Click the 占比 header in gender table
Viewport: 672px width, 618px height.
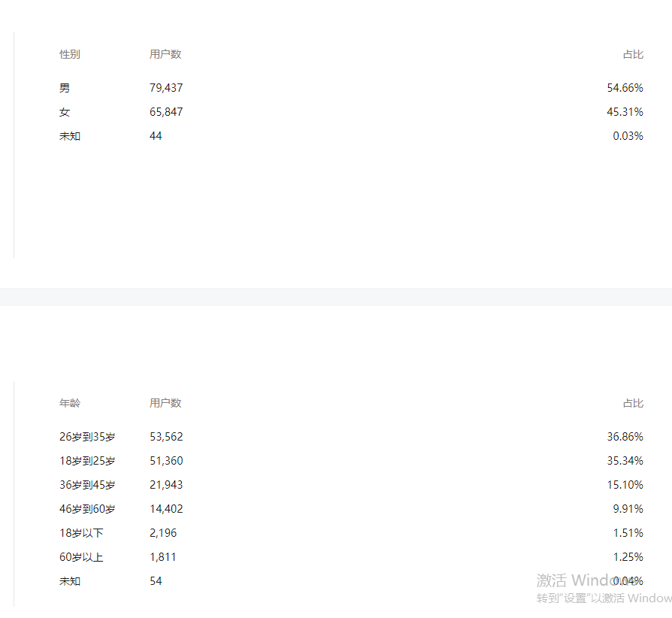pos(633,54)
